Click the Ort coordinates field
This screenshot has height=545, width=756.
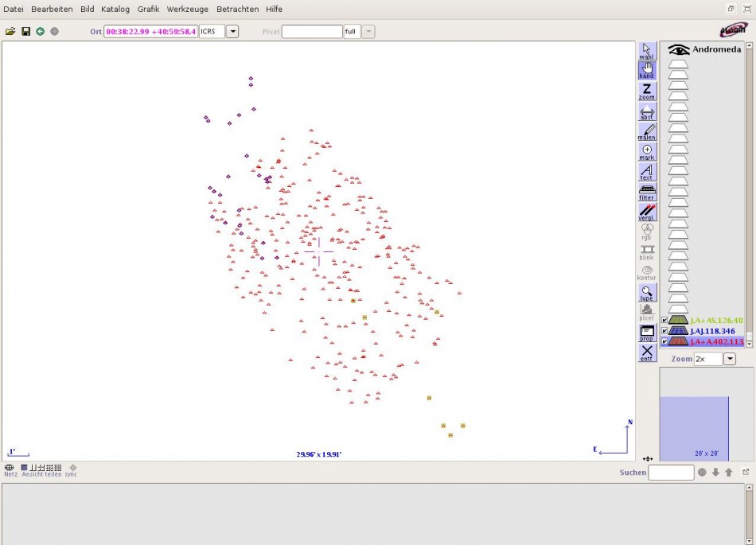[150, 32]
